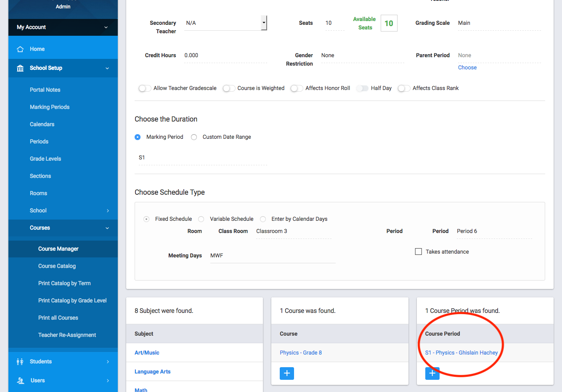
Task: Open the Secondary Teacher dropdown
Action: 263,23
